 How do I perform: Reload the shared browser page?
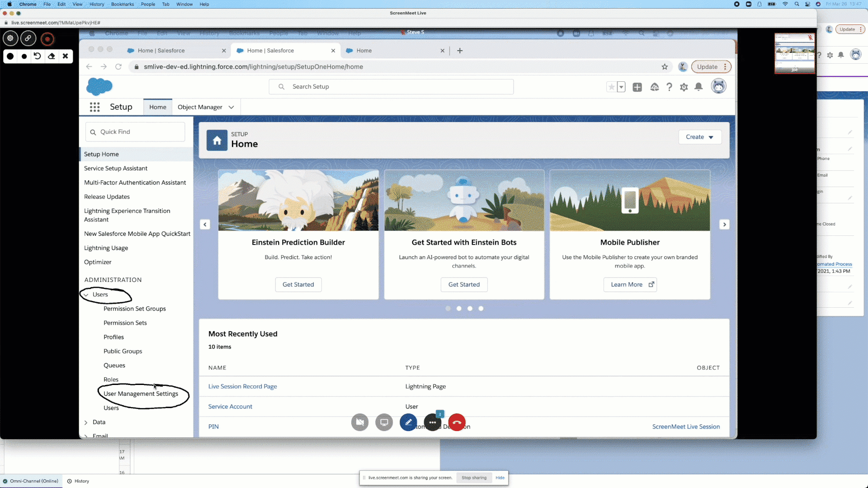(118, 67)
